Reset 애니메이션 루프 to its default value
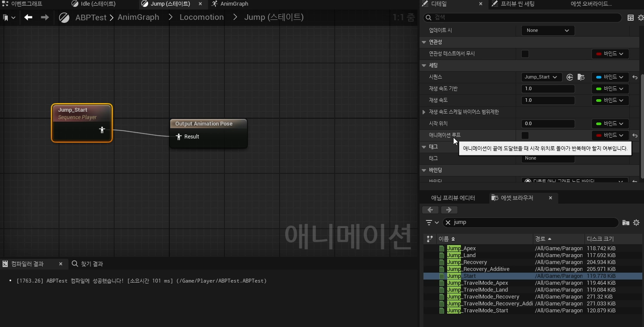 tap(635, 135)
